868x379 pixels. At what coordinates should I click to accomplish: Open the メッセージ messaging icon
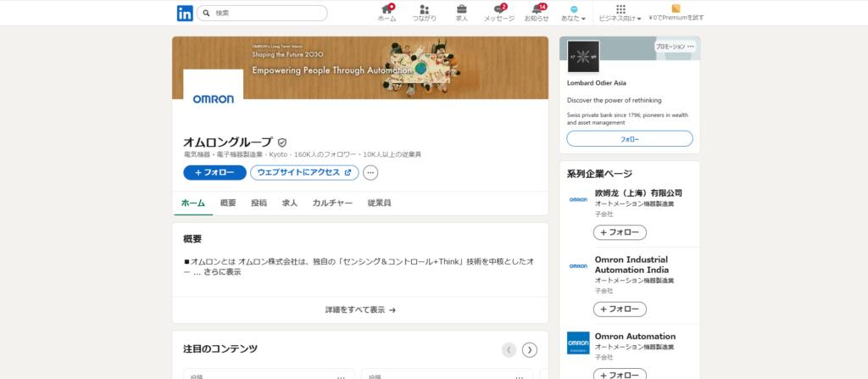pyautogui.click(x=498, y=9)
